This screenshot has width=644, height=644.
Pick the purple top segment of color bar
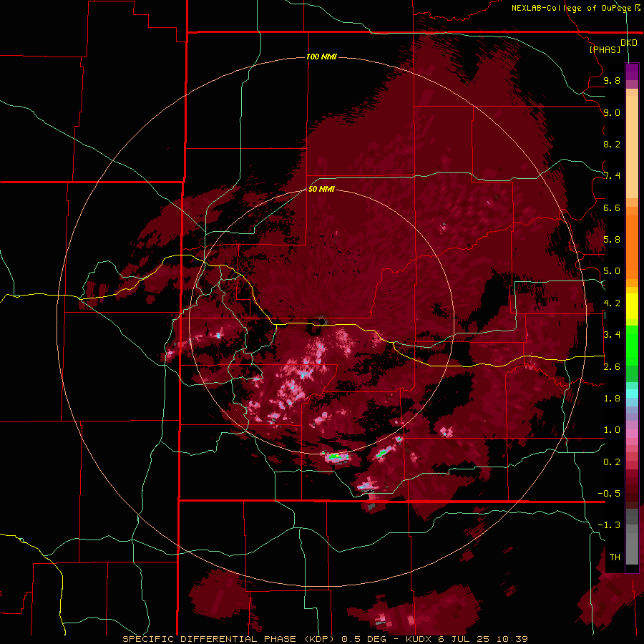point(632,72)
